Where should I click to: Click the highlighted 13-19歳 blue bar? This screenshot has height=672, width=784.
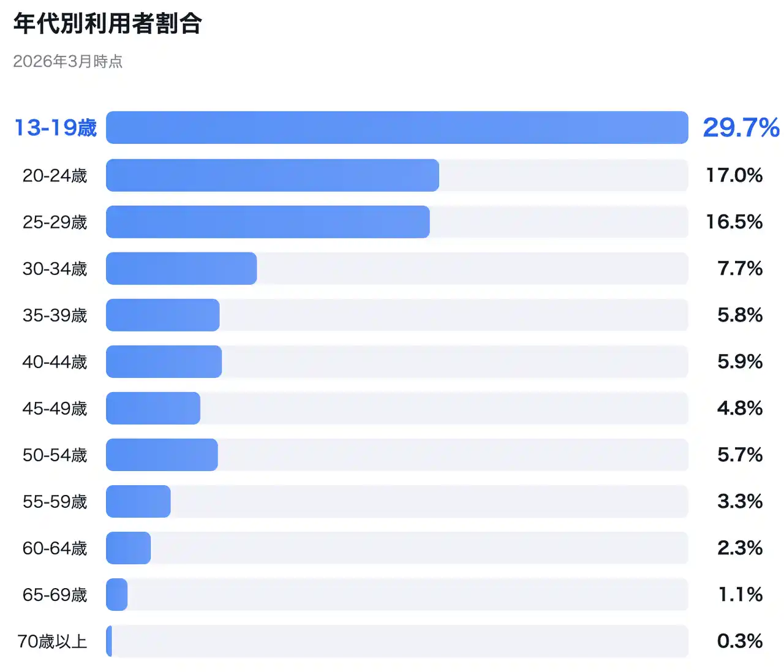(397, 127)
